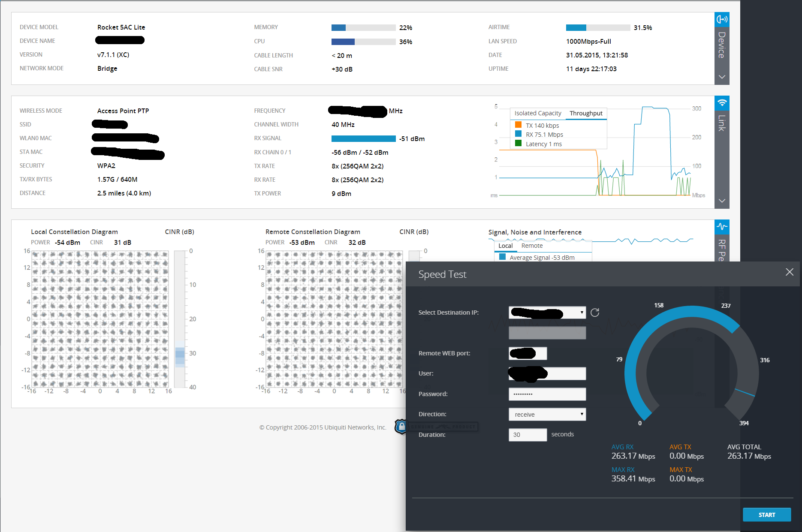Click the Local Constellation Diagram plot
Image resolution: width=802 pixels, height=532 pixels.
(100, 319)
